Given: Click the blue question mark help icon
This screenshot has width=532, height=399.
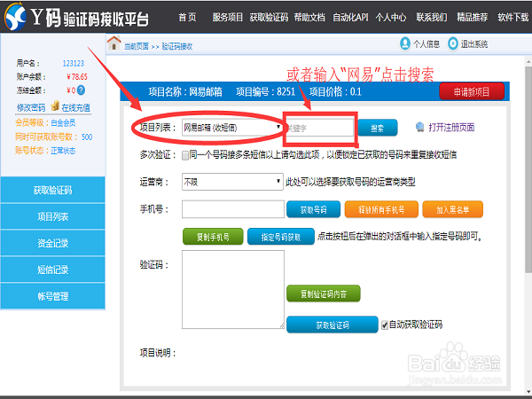Looking at the screenshot, I should (x=81, y=90).
